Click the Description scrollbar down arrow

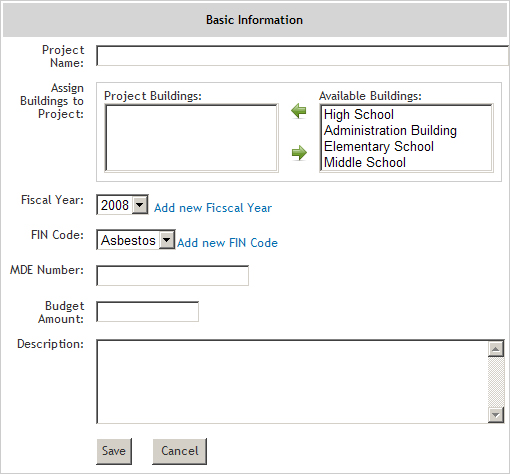click(x=496, y=415)
